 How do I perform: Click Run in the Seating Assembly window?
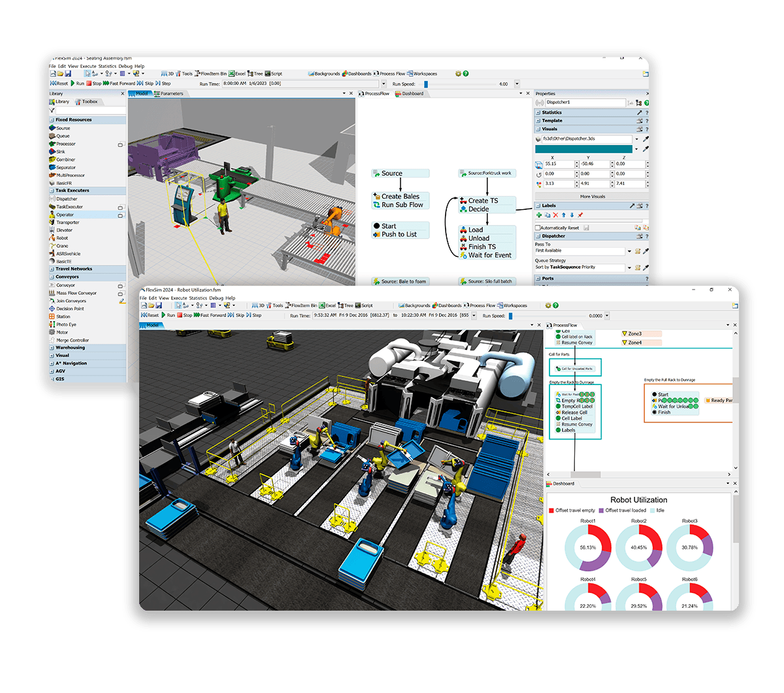[x=78, y=84]
